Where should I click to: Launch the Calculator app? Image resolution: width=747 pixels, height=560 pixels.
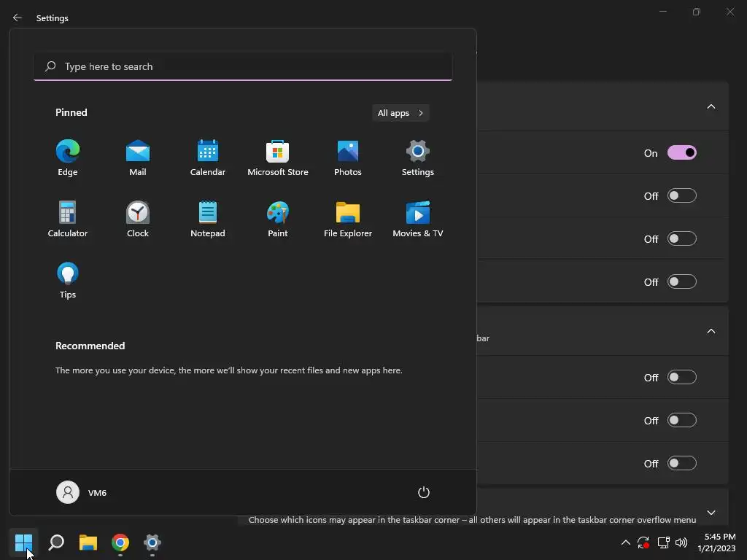tap(68, 219)
